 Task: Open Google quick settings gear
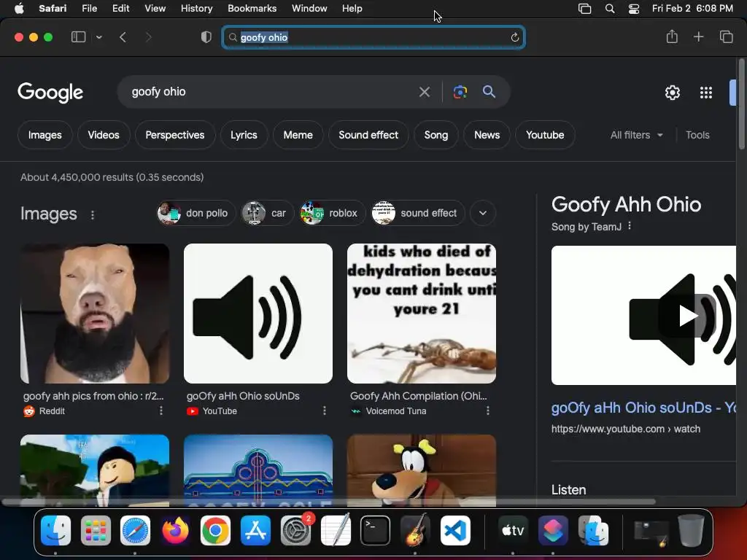(x=672, y=93)
